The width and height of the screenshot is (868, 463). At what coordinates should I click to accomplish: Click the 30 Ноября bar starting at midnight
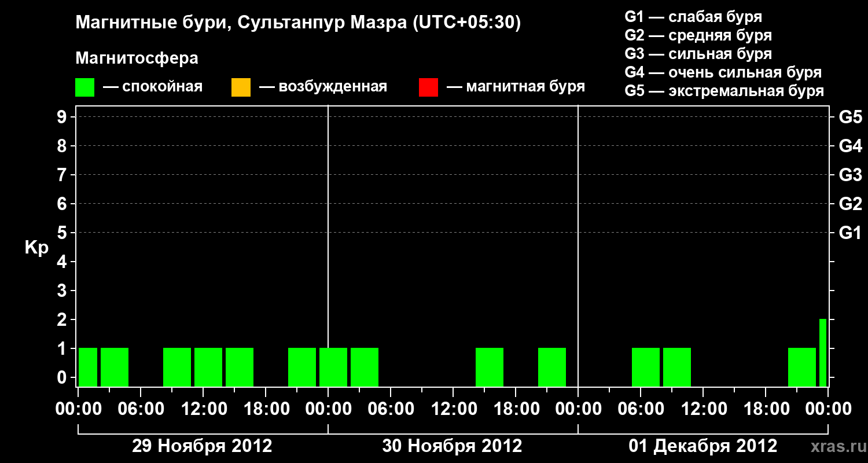333,367
